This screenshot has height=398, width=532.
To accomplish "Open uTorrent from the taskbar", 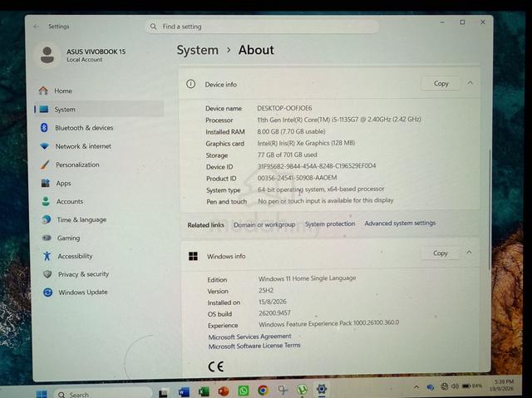I will (302, 390).
